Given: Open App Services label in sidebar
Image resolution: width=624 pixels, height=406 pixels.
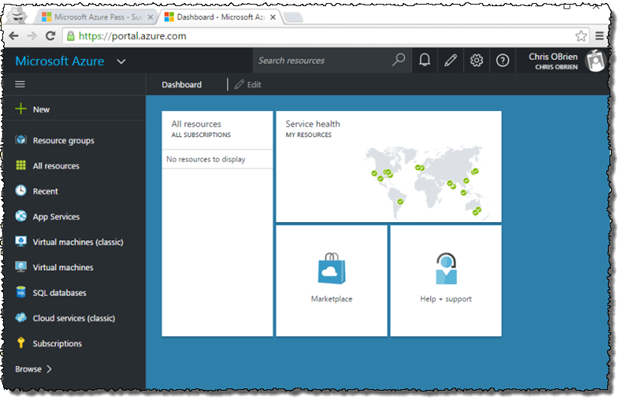Looking at the screenshot, I should (56, 217).
